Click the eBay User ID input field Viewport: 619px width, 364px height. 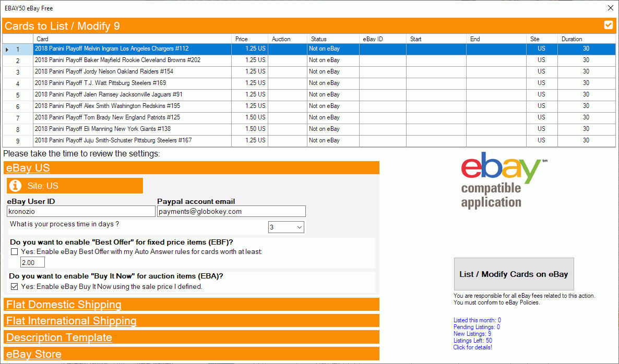point(81,211)
